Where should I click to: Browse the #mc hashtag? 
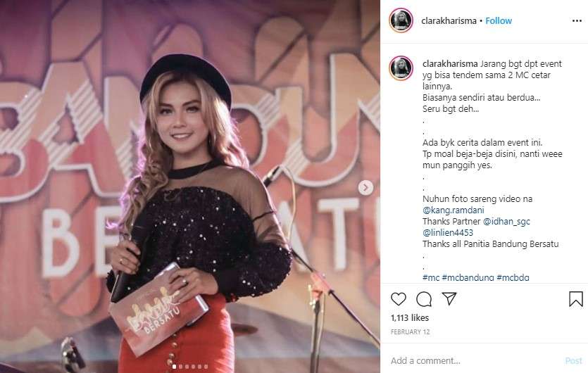430,277
